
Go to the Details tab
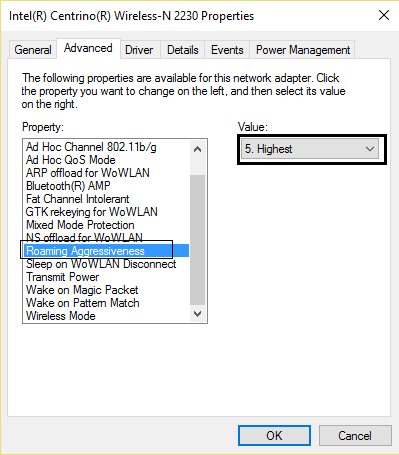tap(183, 50)
